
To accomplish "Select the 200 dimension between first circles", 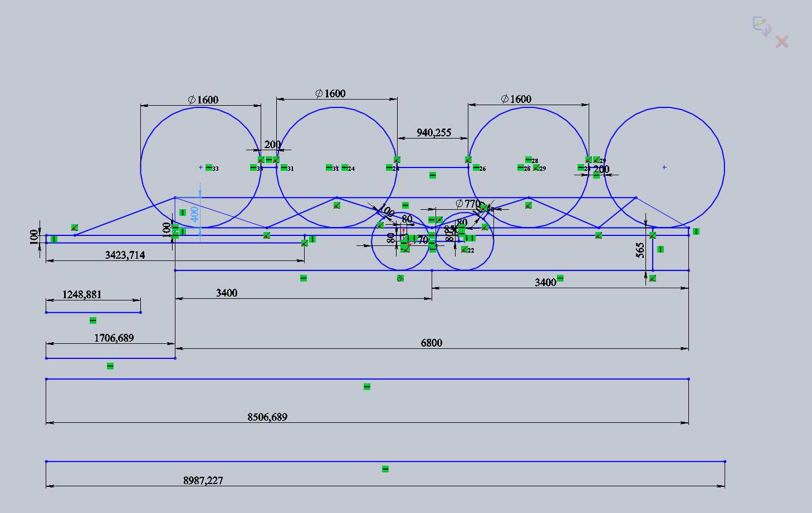I will point(272,144).
